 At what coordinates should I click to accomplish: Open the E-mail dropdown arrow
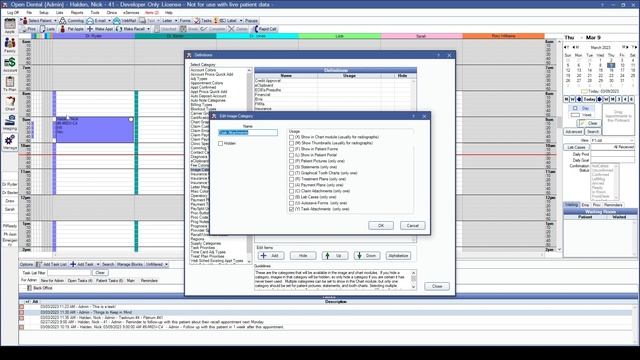tap(109, 20)
